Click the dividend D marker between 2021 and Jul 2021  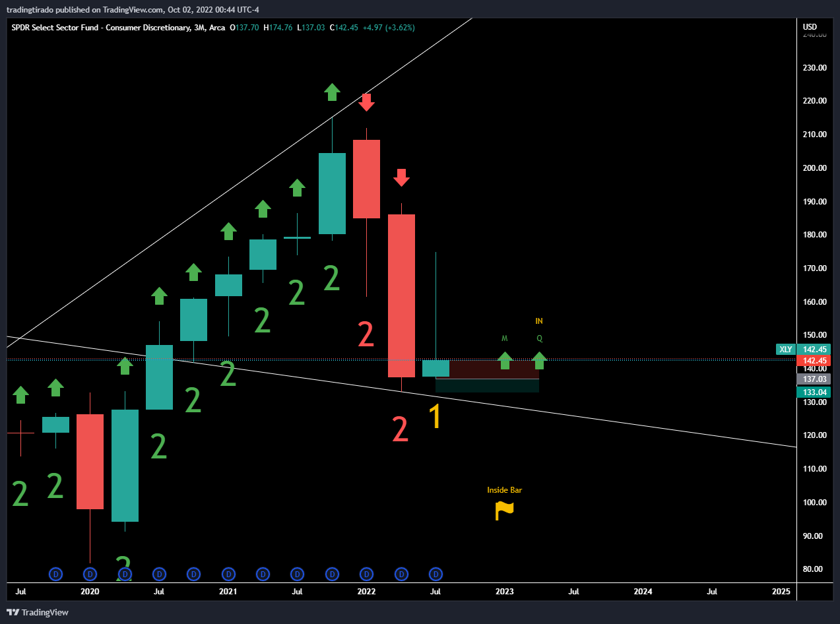pos(263,574)
